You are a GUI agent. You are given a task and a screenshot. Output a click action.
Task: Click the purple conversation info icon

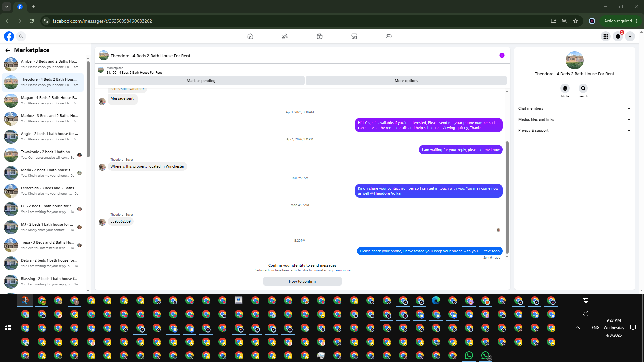tap(502, 55)
